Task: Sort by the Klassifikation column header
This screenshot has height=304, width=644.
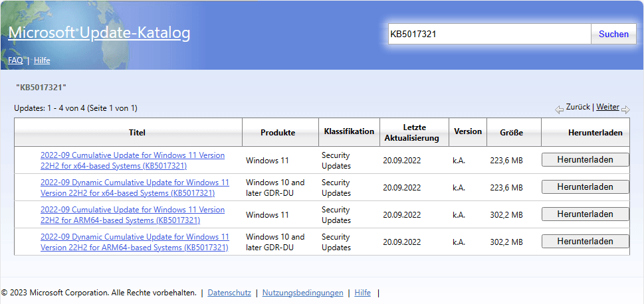Action: [349, 131]
